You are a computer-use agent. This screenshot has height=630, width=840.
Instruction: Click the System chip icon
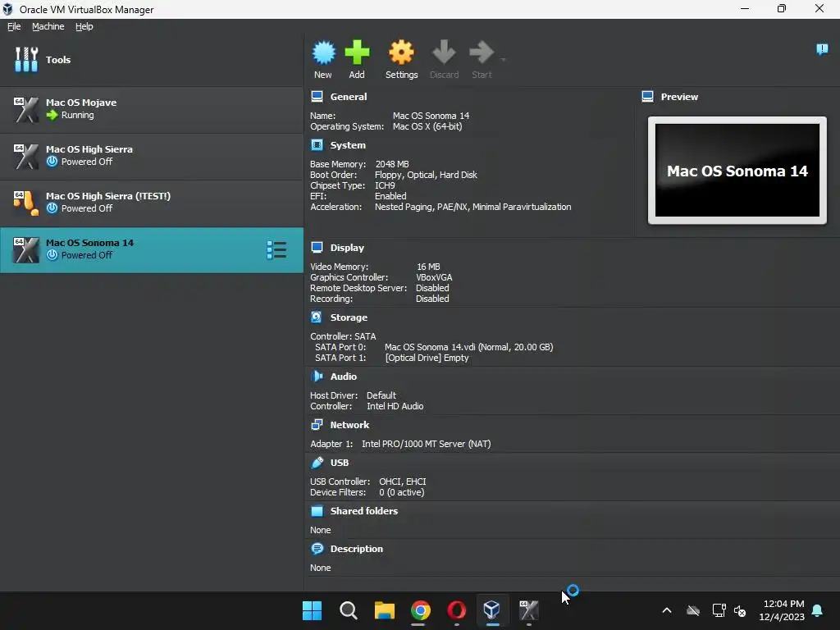[x=317, y=144]
